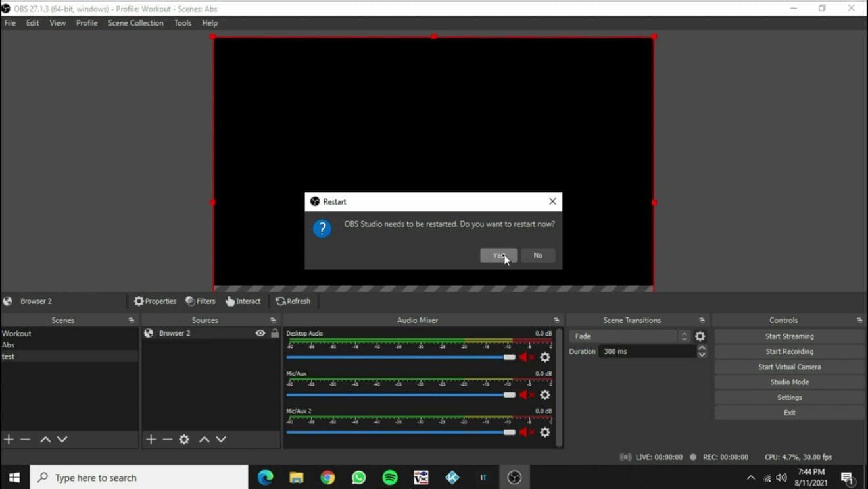This screenshot has height=489, width=868.
Task: Start the Virtual Camera
Action: pos(788,367)
